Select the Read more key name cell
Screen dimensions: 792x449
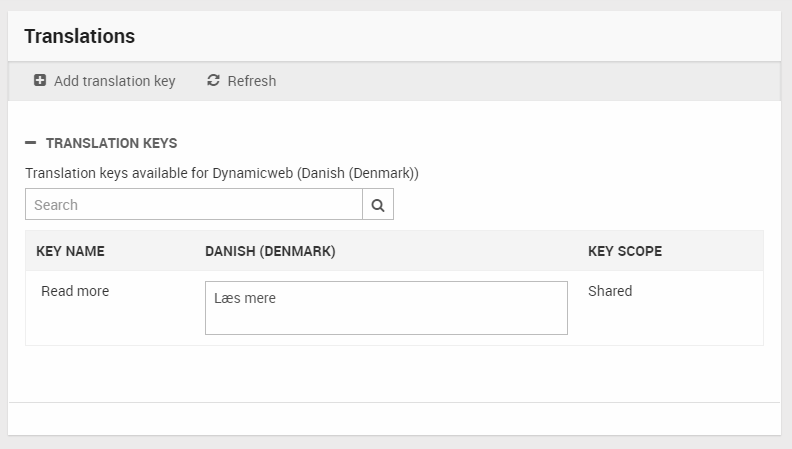point(75,291)
